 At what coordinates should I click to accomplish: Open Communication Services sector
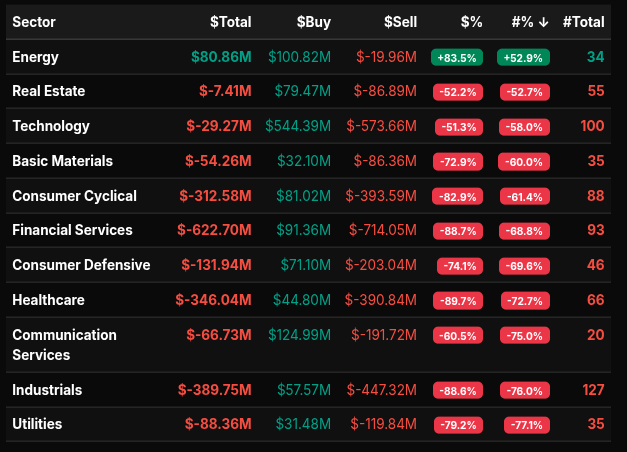(64, 345)
